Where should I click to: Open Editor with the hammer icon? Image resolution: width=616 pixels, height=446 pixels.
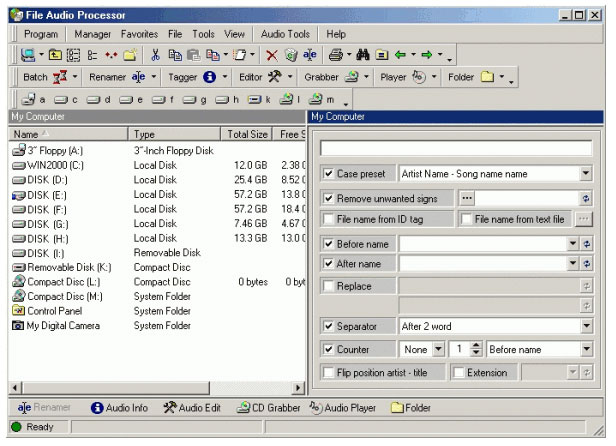[x=275, y=77]
